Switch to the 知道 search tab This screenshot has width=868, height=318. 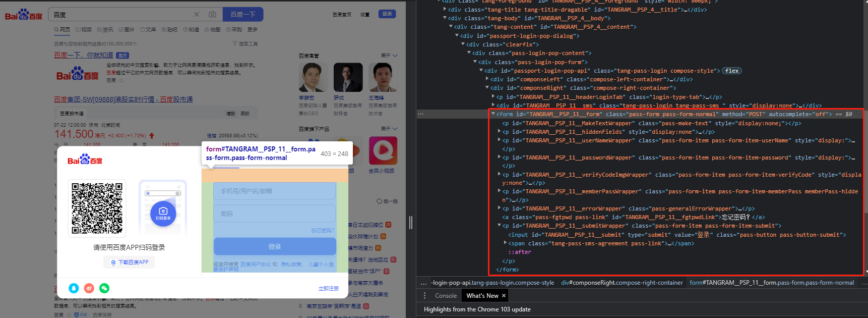191,30
